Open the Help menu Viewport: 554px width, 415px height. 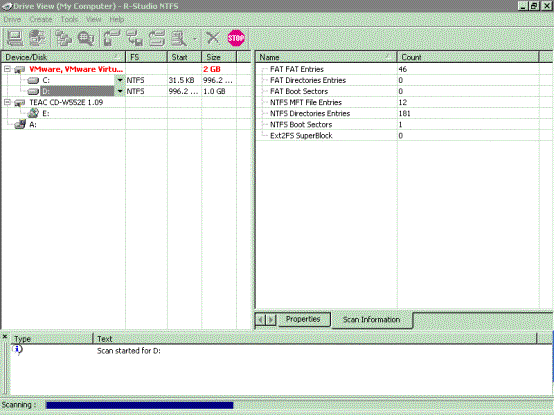tap(117, 19)
